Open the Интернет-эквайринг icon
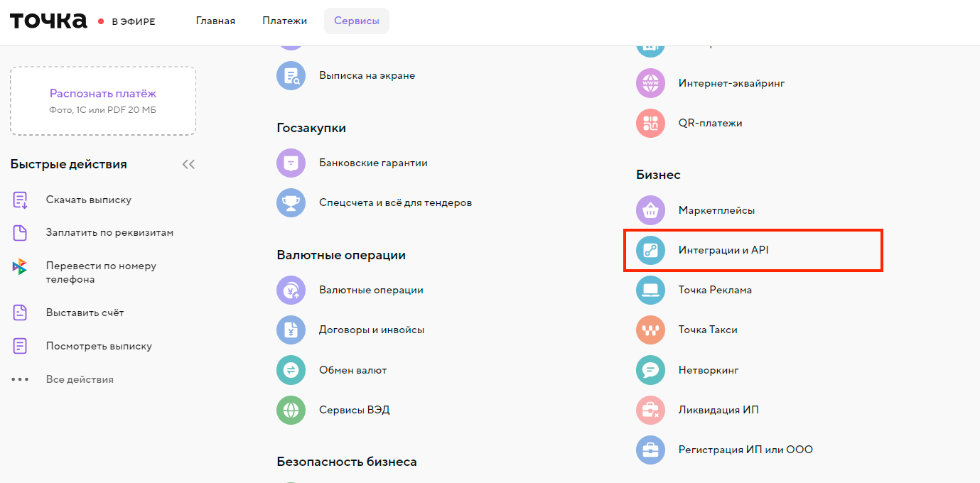980x483 pixels. click(x=650, y=83)
